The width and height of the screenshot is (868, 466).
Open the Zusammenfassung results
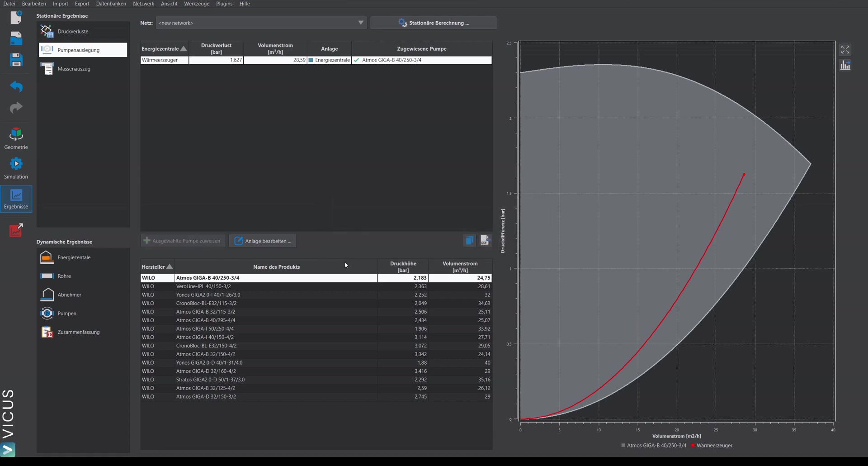(83, 332)
